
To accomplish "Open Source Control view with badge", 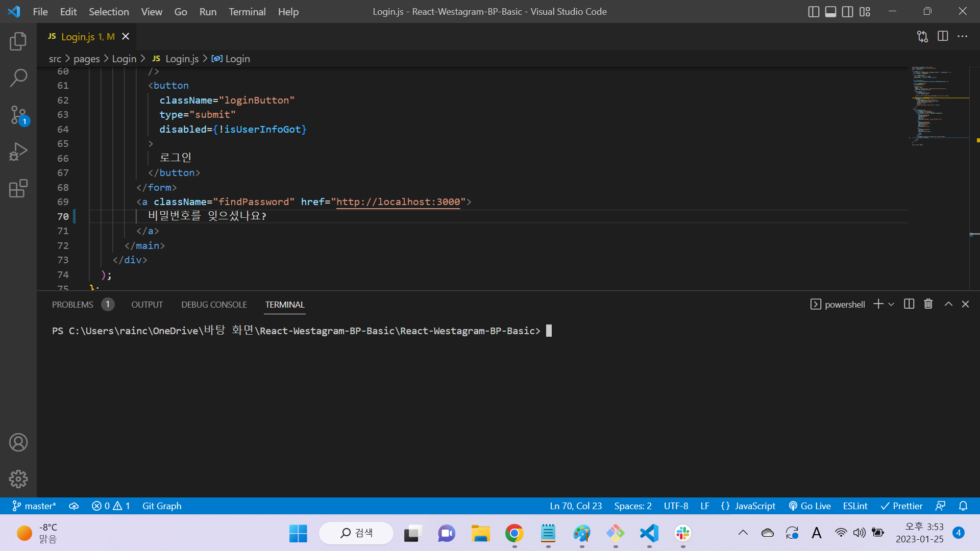I will pyautogui.click(x=18, y=115).
